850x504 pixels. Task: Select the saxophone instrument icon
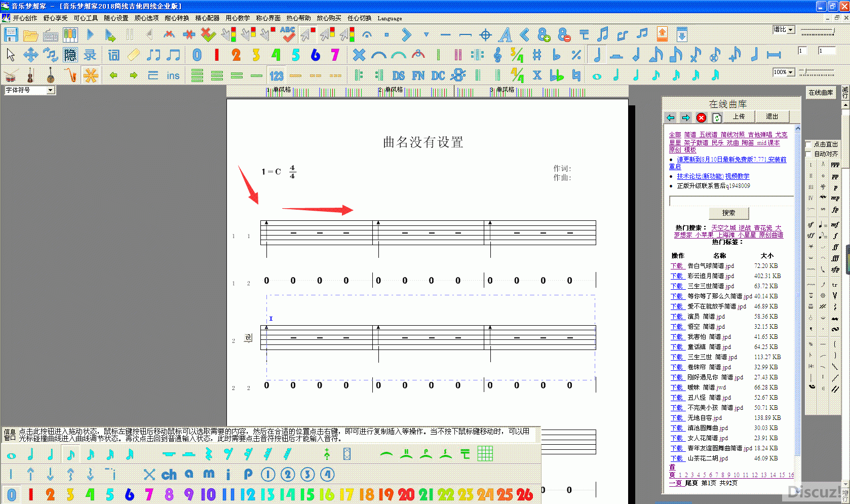(70, 75)
